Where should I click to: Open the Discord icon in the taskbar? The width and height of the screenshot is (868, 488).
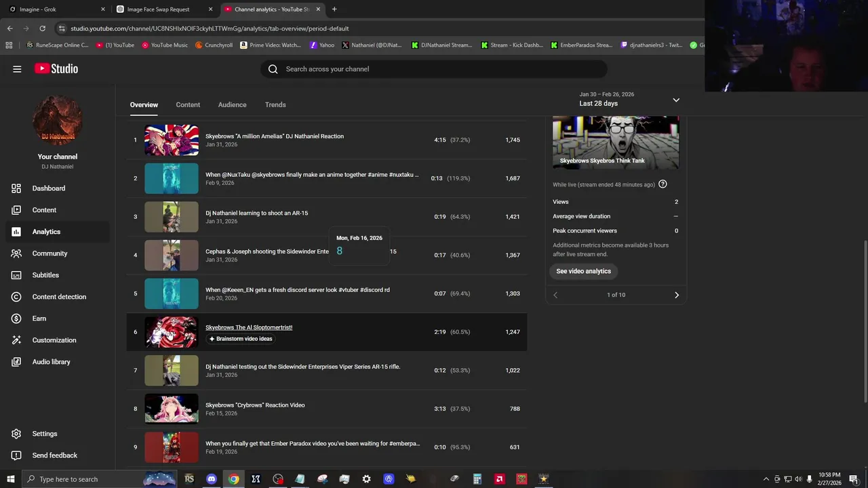211,479
